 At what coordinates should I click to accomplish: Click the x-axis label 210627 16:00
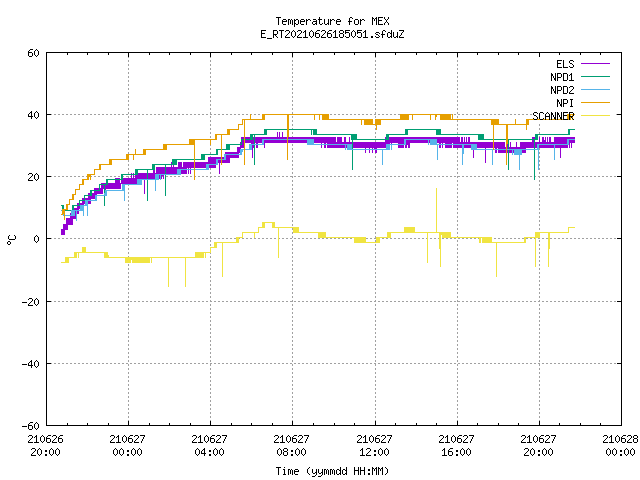pyautogui.click(x=456, y=446)
